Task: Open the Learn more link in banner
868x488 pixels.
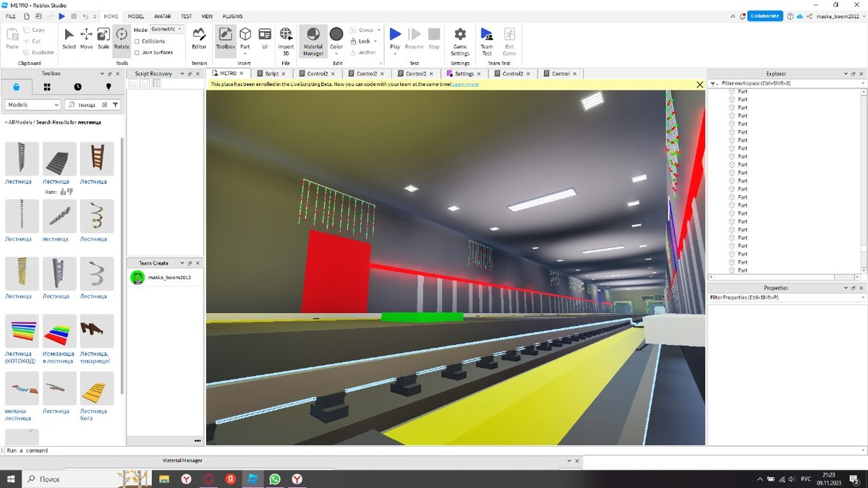Action: (465, 85)
